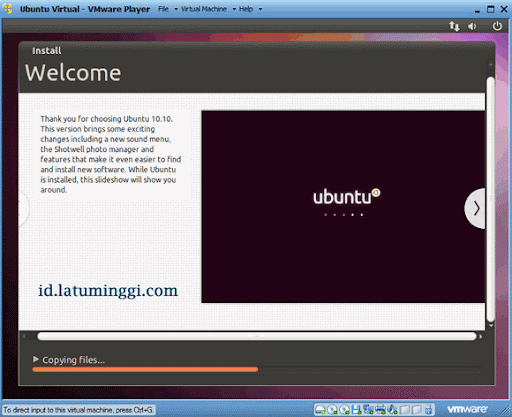Maximize the VMware Player window
The image size is (512, 417).
pos(491,9)
